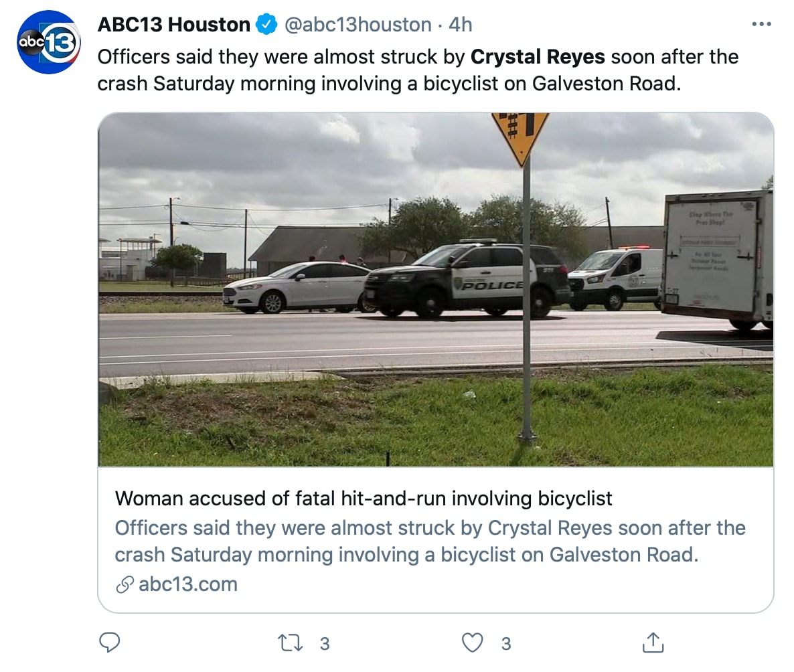Reply to the tweet via speech bubble
The image size is (794, 672).
tap(109, 643)
